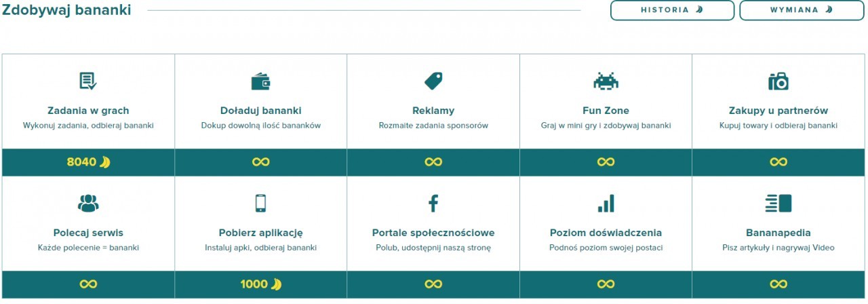Open the Fun Zone space invader icon
The height and width of the screenshot is (304, 868).
[606, 81]
